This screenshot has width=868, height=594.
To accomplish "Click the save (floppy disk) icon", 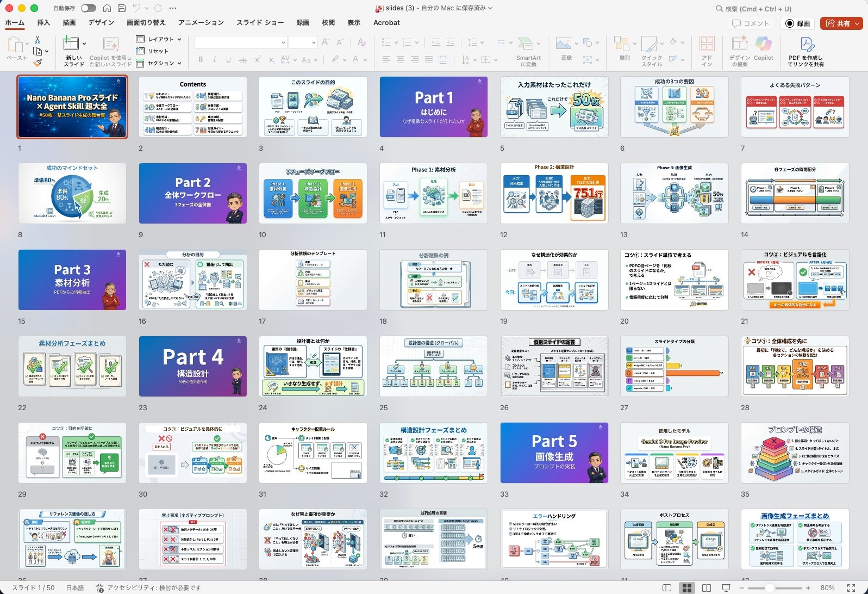I will pos(122,8).
